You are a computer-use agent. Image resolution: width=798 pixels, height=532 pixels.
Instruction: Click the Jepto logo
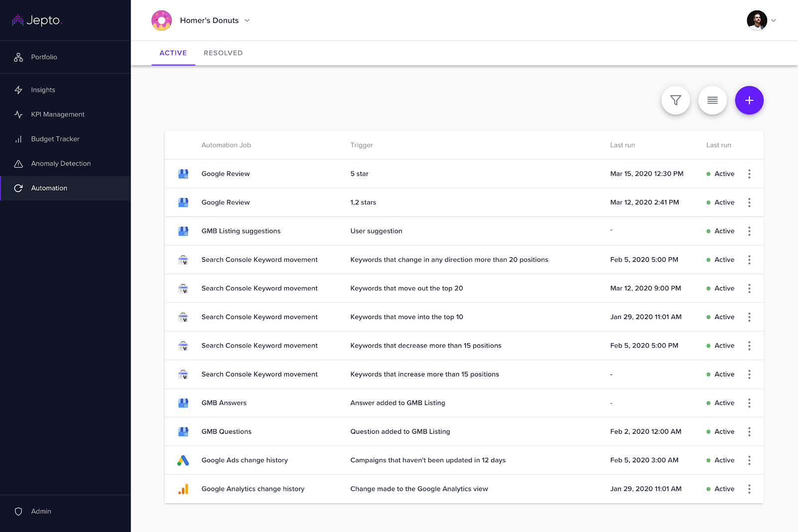click(x=37, y=20)
